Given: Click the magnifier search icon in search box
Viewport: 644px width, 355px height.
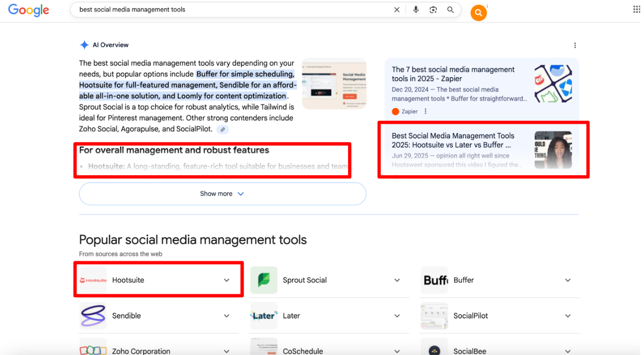Looking at the screenshot, I should tap(450, 10).
